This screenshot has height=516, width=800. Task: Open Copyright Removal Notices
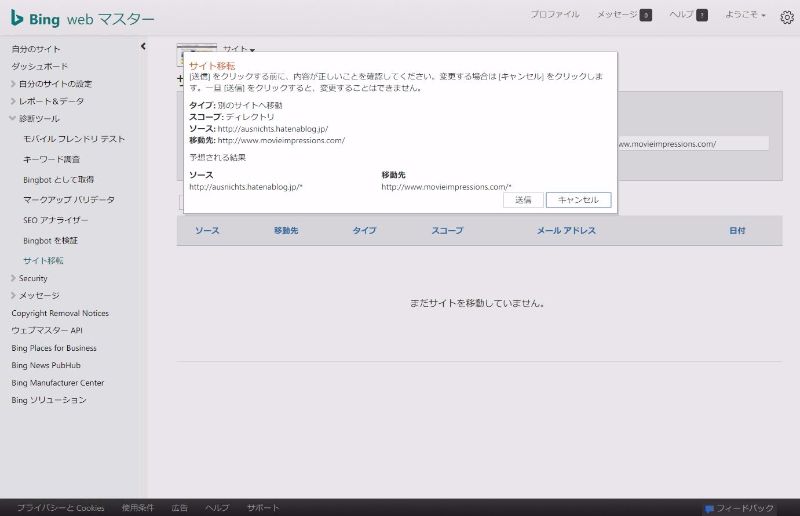click(60, 313)
